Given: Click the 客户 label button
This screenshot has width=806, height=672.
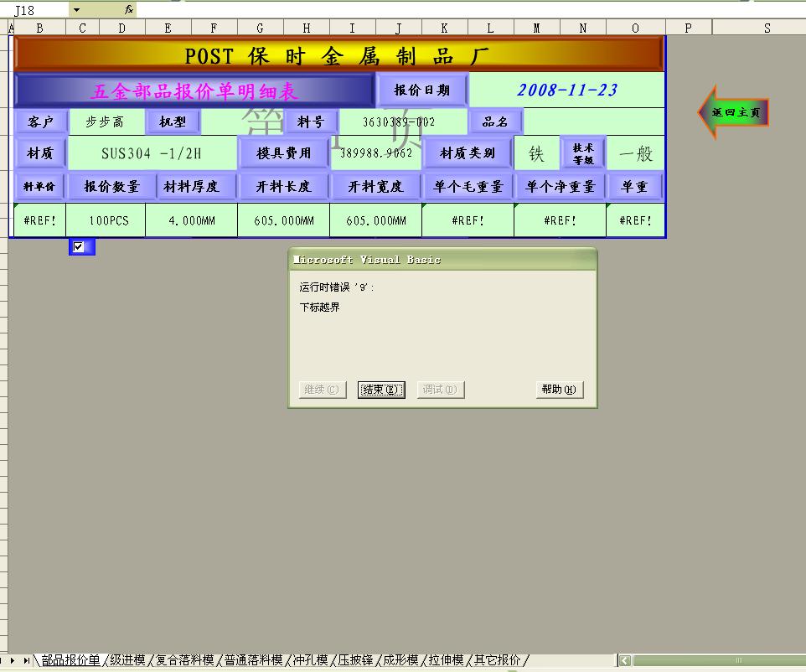Looking at the screenshot, I should click(40, 121).
